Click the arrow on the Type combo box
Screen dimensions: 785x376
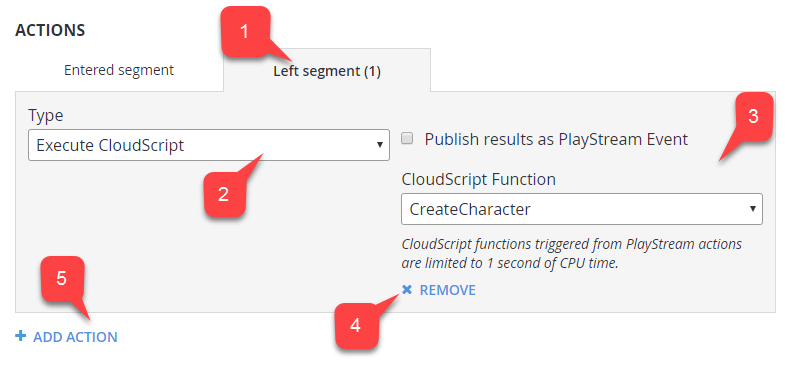click(379, 145)
